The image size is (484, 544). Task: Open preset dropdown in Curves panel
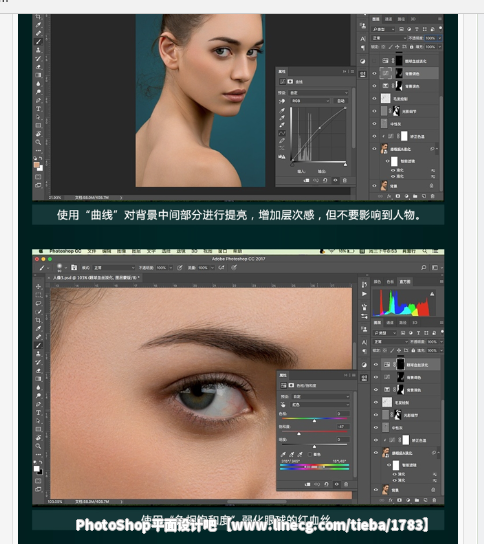point(319,93)
